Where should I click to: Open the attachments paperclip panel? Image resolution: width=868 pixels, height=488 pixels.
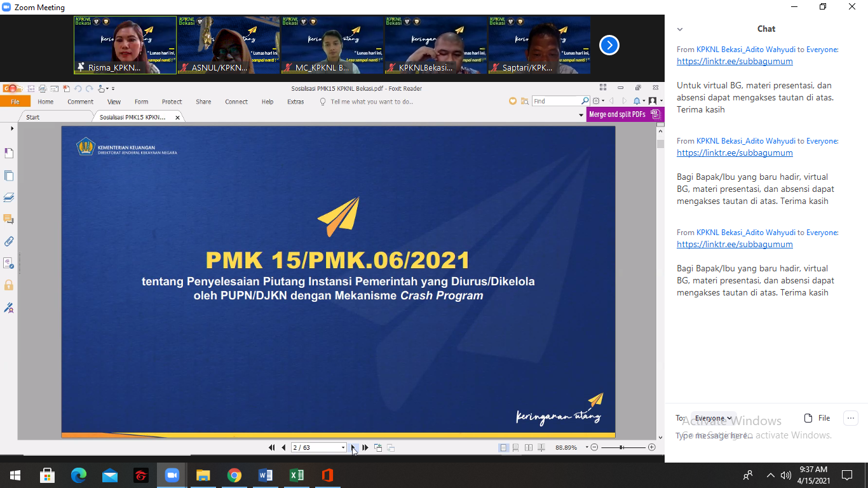pyautogui.click(x=9, y=241)
